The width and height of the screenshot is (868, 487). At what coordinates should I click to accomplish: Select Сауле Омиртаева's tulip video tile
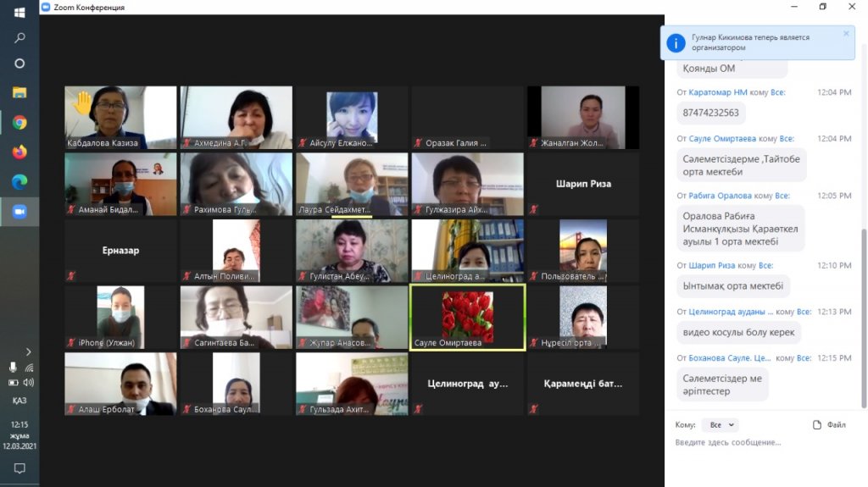coord(467,317)
